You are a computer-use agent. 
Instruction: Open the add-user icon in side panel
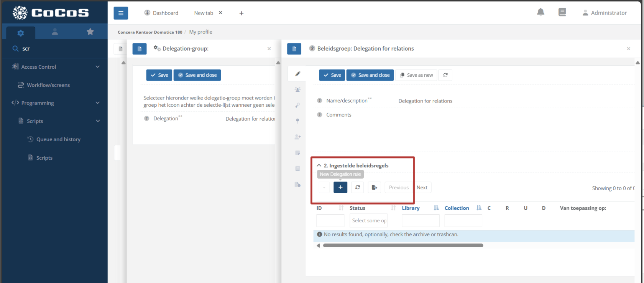click(x=297, y=137)
